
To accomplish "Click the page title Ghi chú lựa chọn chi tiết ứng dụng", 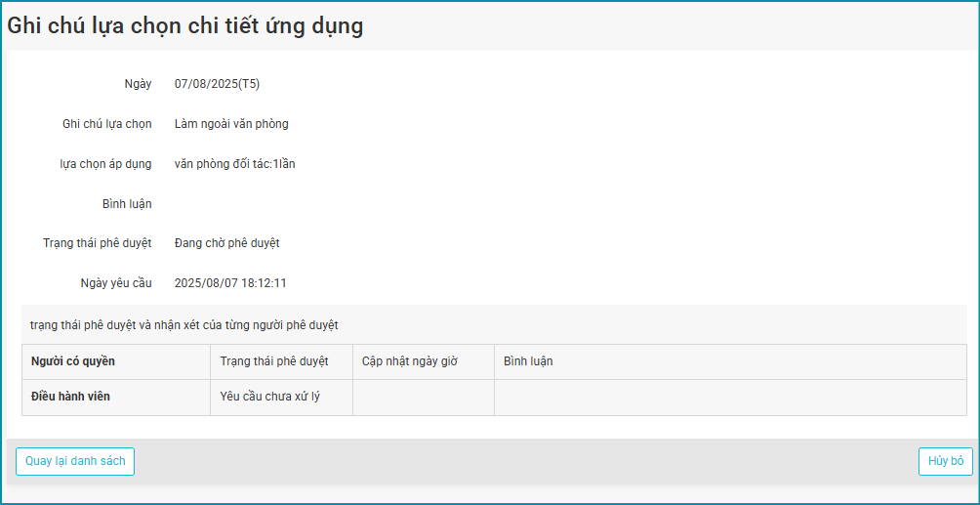I will pos(185,26).
